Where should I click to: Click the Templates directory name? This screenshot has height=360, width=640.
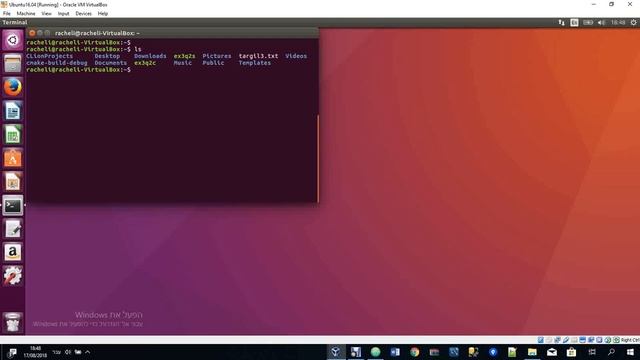255,63
